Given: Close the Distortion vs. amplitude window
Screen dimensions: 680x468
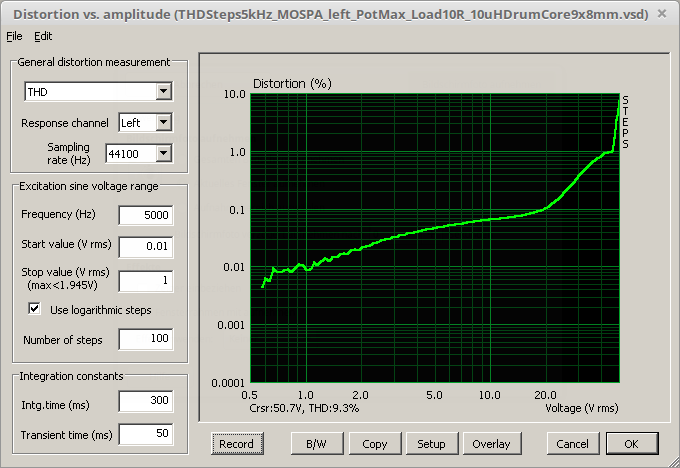Looking at the screenshot, I should coord(664,13).
